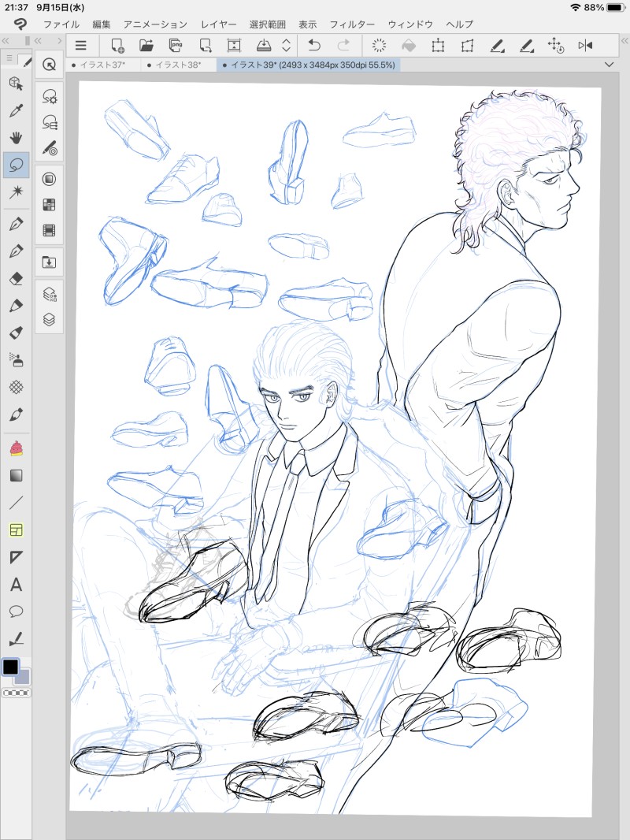Click the move-arrows icon with clock
Screen dimensions: 630x840
(x=556, y=46)
